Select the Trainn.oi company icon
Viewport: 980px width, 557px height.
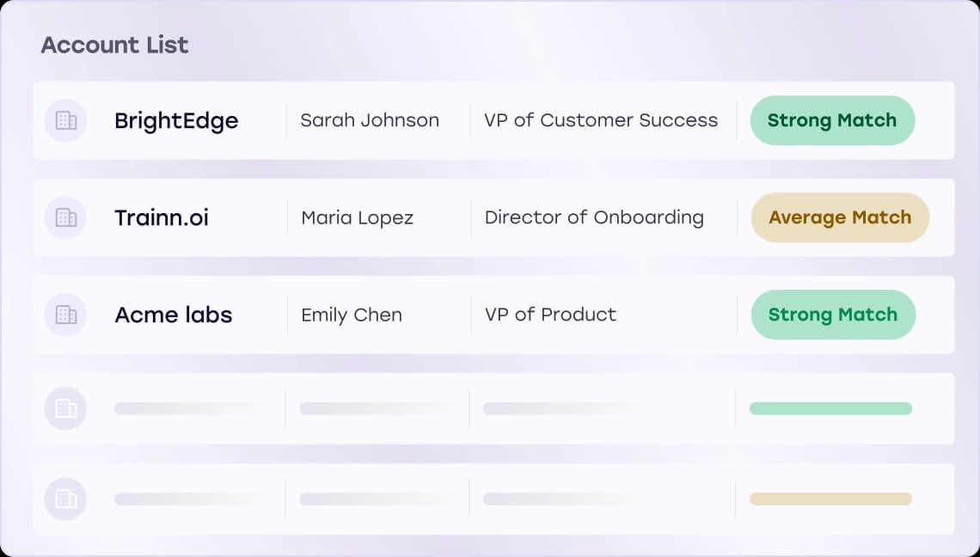pos(65,217)
